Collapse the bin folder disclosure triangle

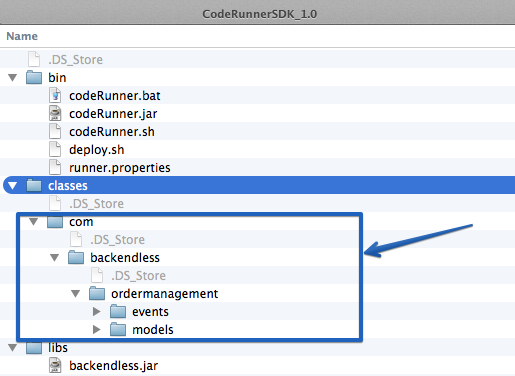tap(13, 78)
